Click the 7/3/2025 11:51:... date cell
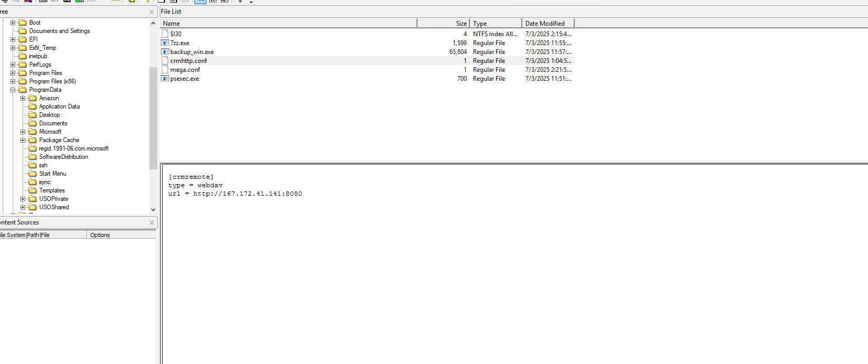868x364 pixels. click(548, 79)
